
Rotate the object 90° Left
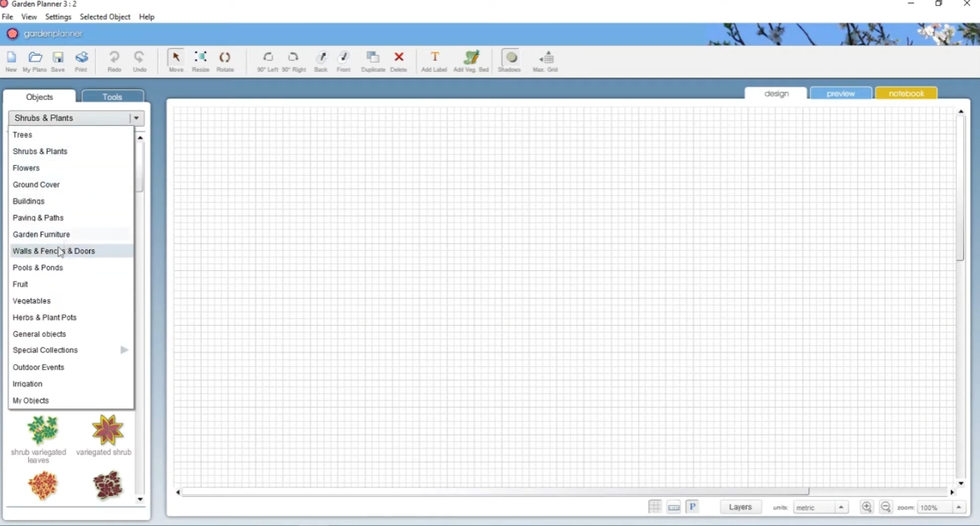tap(268, 61)
